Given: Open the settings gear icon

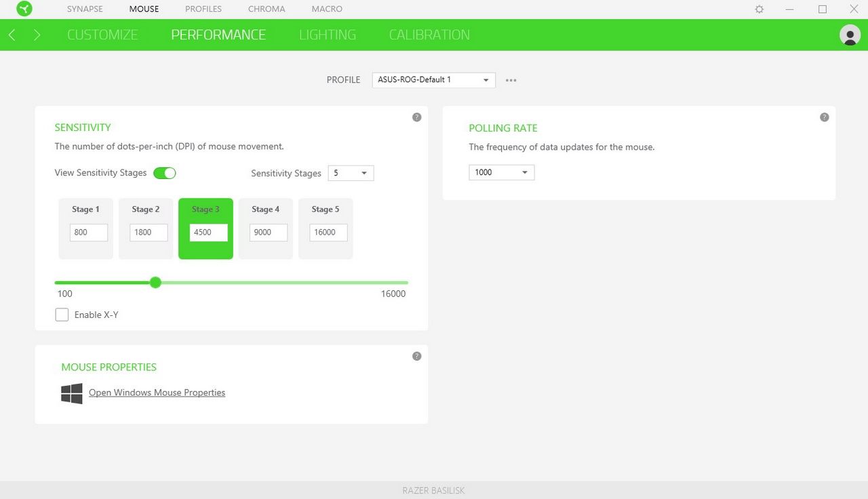Looking at the screenshot, I should 759,9.
